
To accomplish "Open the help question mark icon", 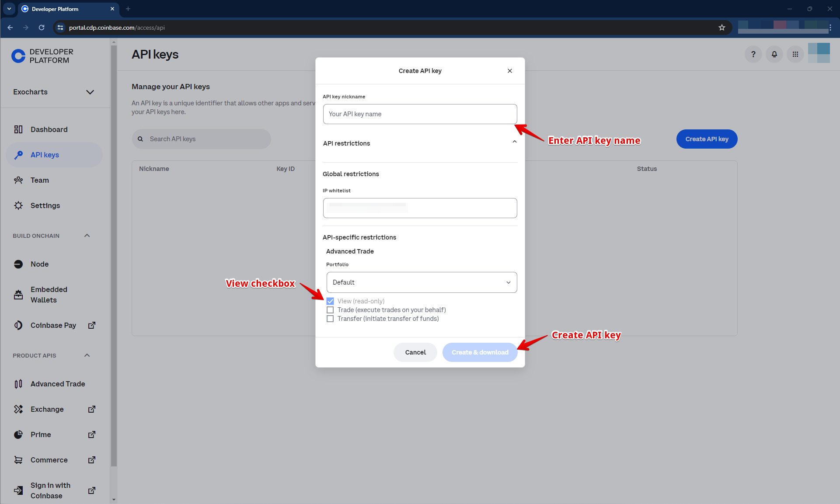I will [753, 54].
